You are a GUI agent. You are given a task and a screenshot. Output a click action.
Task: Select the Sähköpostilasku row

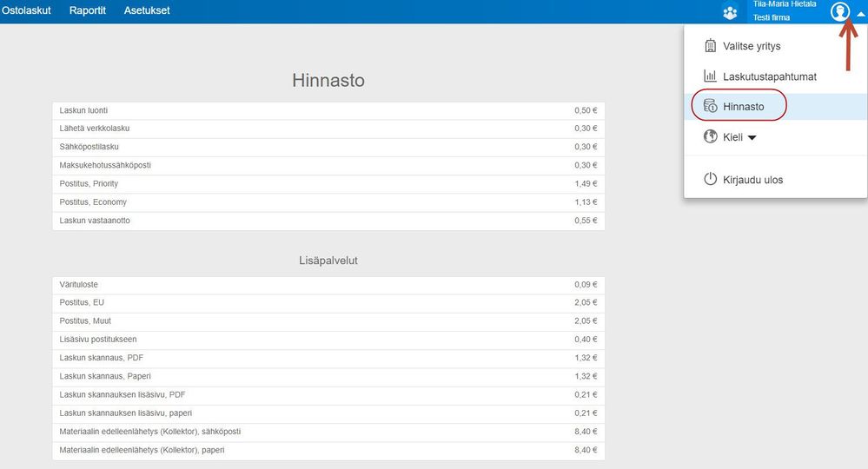click(328, 147)
